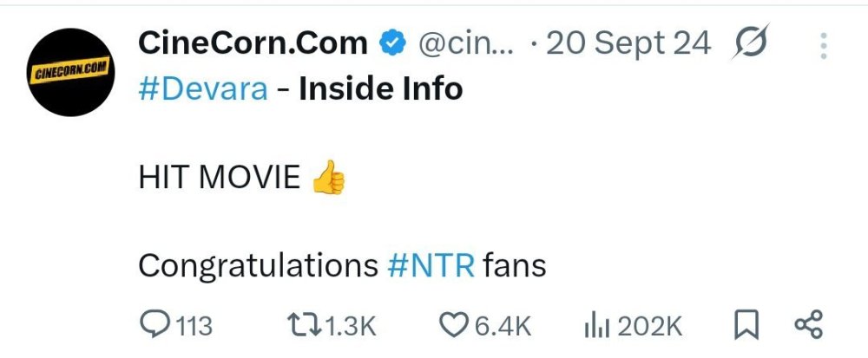The width and height of the screenshot is (868, 358).
Task: Click the 113 replies count
Action: (194, 327)
